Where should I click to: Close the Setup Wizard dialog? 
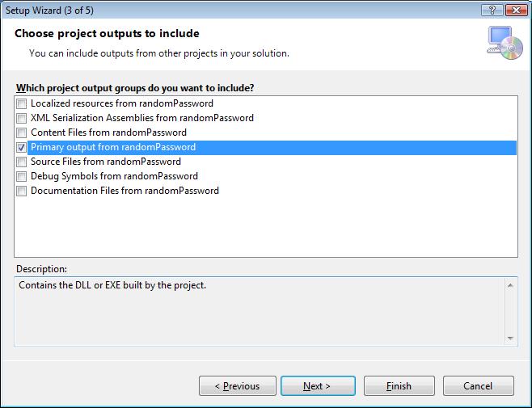click(515, 8)
